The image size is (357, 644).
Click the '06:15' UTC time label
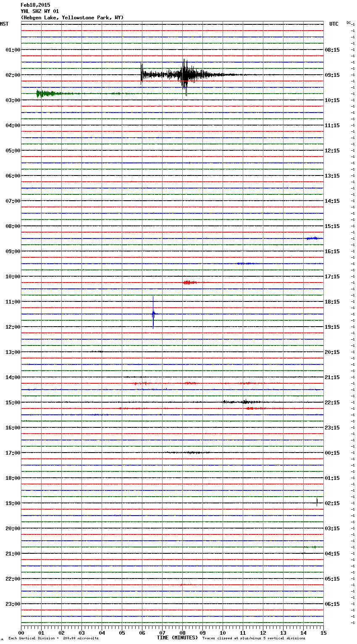click(332, 604)
